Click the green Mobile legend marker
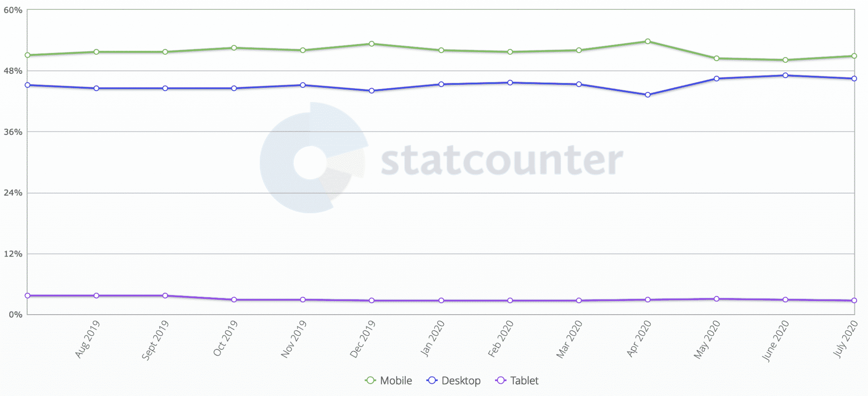This screenshot has width=868, height=396. point(370,380)
